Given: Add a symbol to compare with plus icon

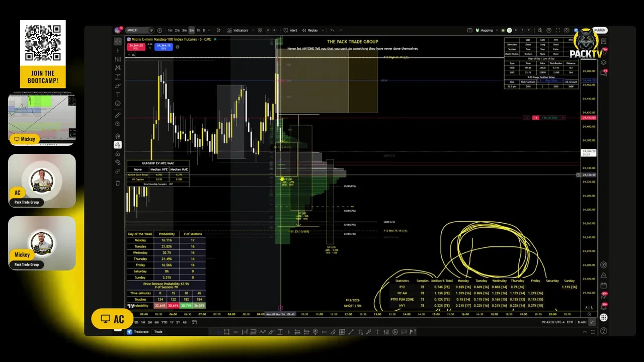Looking at the screenshot, I should [159, 30].
